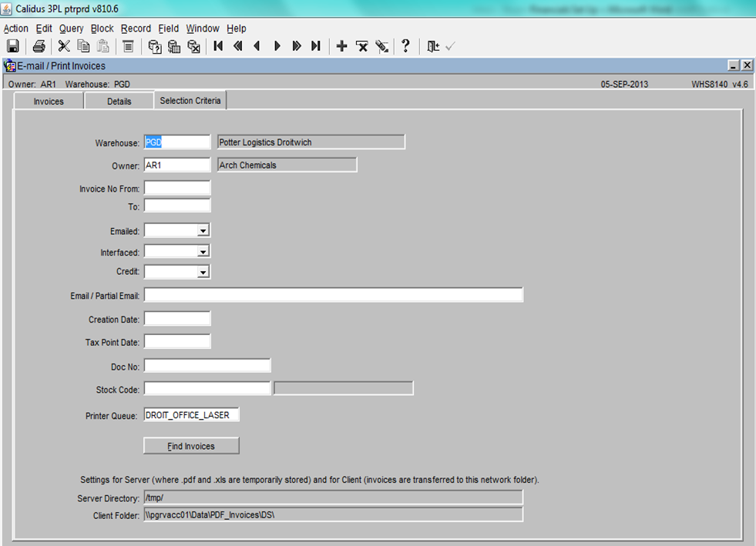
Task: Open the Query menu
Action: (72, 28)
